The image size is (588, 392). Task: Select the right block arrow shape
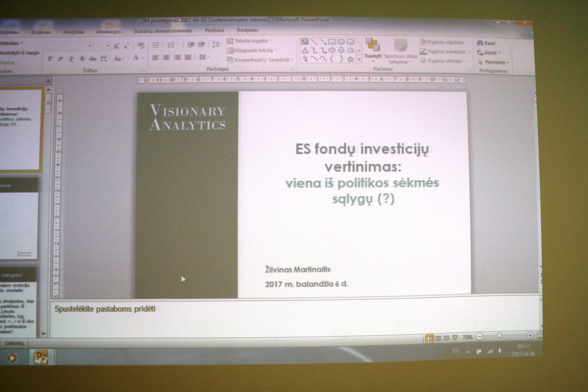tap(332, 50)
